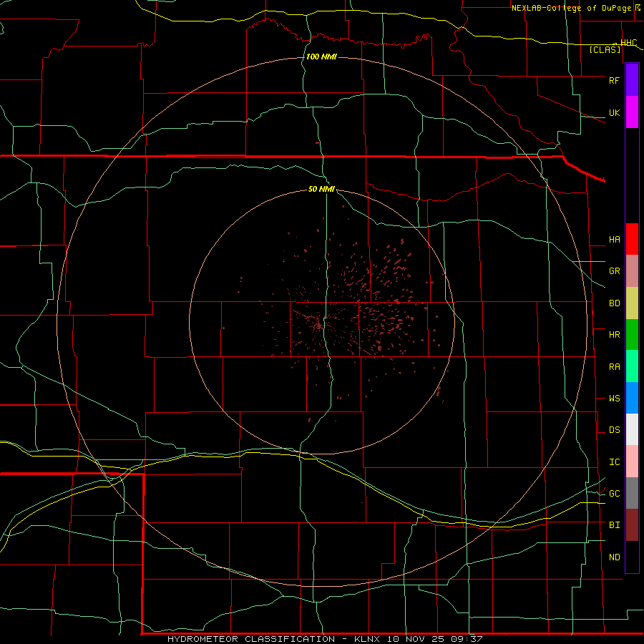Click the NEXLAB-College of DuPage text
The image size is (644, 644).
click(x=571, y=8)
